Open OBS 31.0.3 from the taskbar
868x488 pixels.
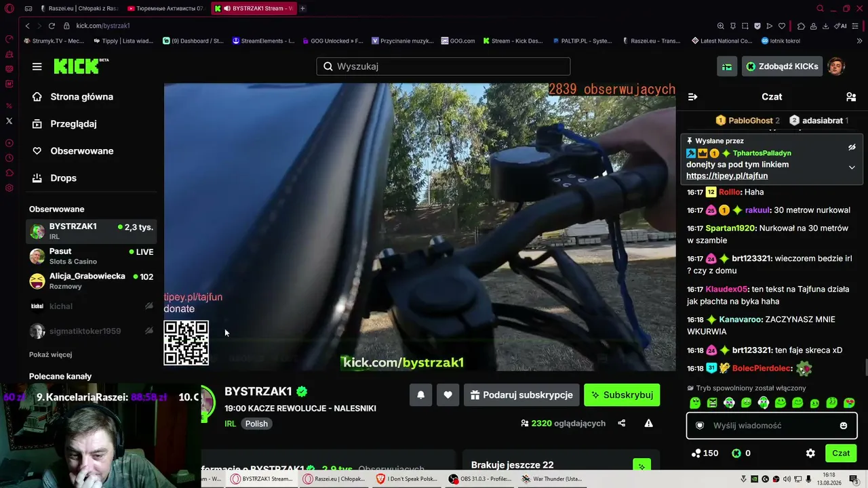[481, 479]
